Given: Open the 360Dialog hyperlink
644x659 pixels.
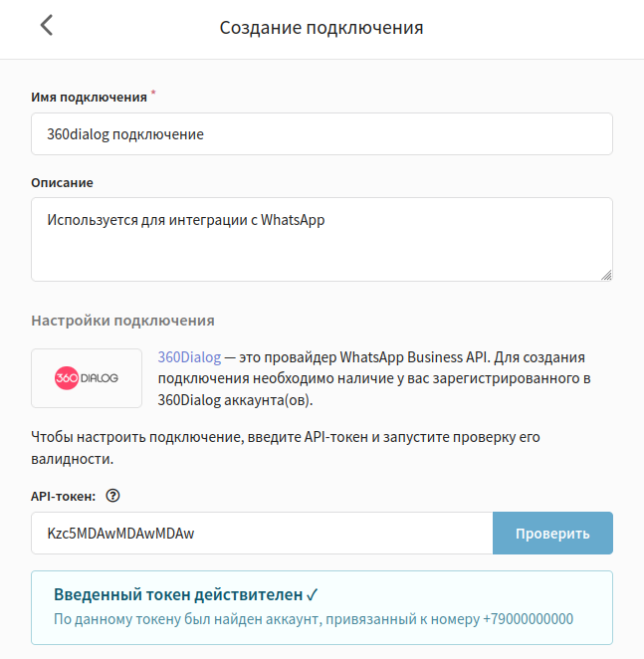Looking at the screenshot, I should pyautogui.click(x=189, y=356).
